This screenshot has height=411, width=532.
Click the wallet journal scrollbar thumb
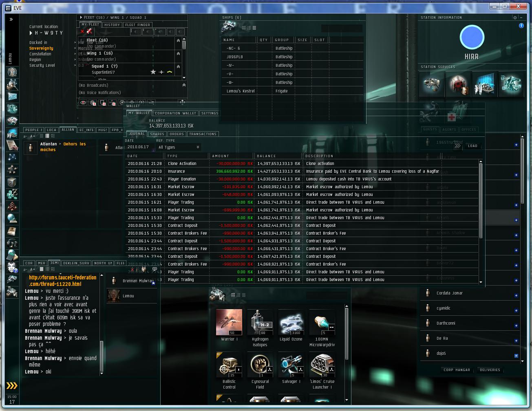[x=481, y=200]
